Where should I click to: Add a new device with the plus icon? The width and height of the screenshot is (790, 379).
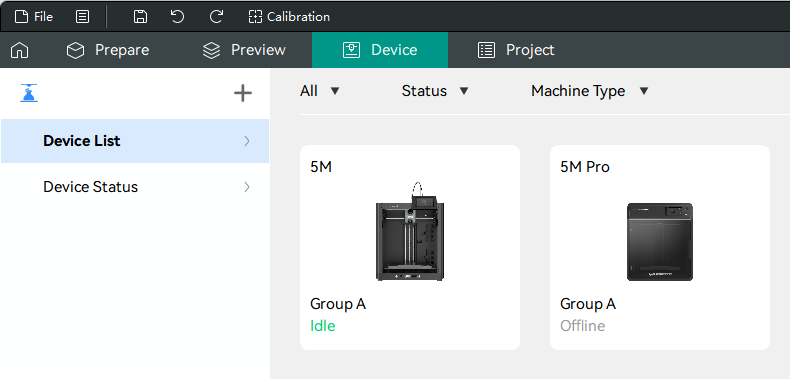pyautogui.click(x=243, y=93)
